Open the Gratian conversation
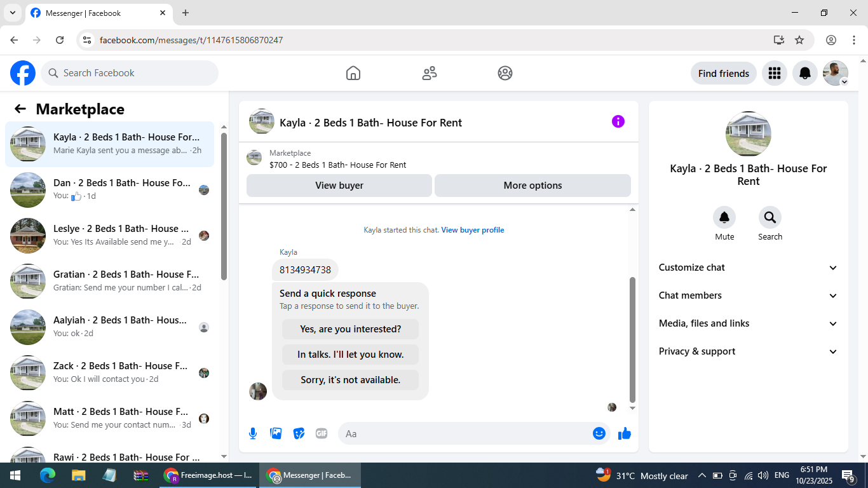 110,281
